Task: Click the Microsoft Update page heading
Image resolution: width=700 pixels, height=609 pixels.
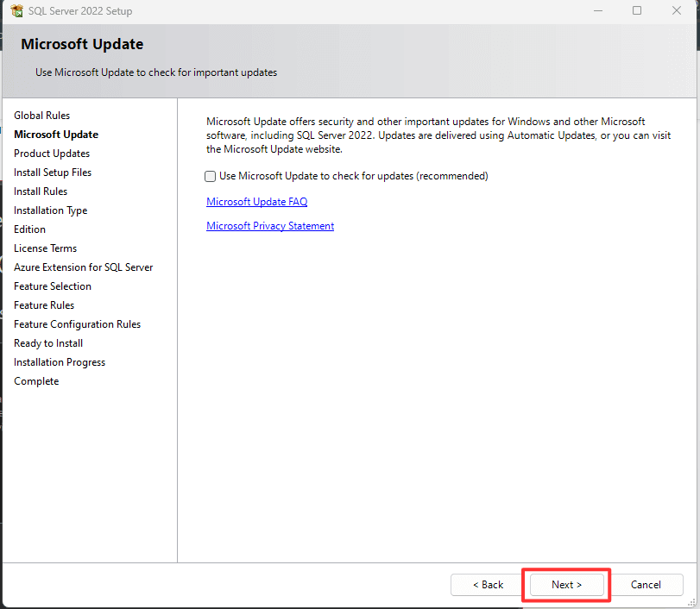Action: tap(82, 44)
